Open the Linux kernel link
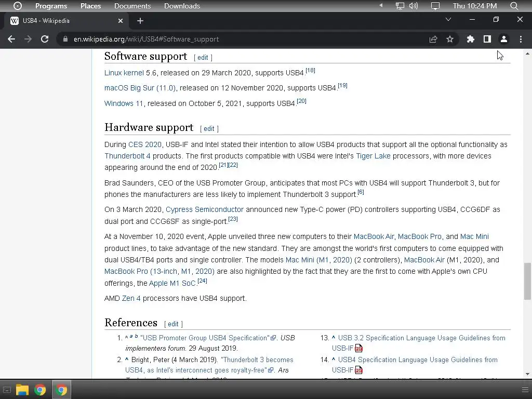Screen dimensions: 532x399 coord(124,73)
